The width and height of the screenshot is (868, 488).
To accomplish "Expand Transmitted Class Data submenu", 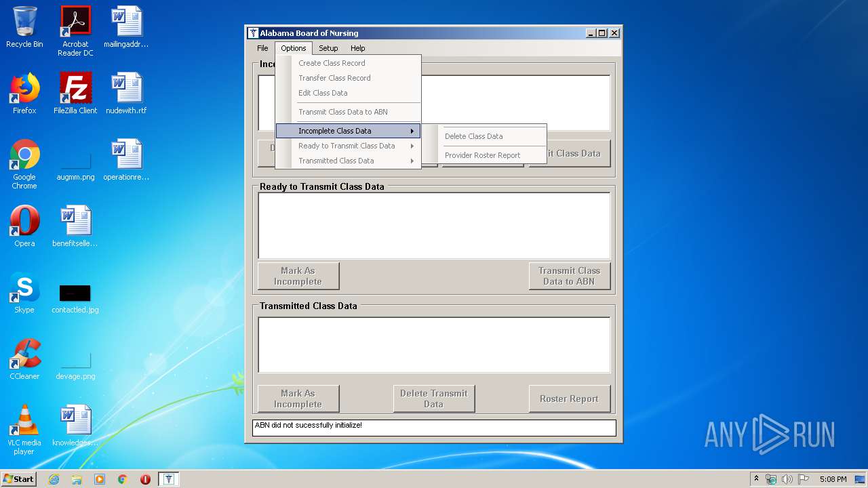I will click(348, 161).
